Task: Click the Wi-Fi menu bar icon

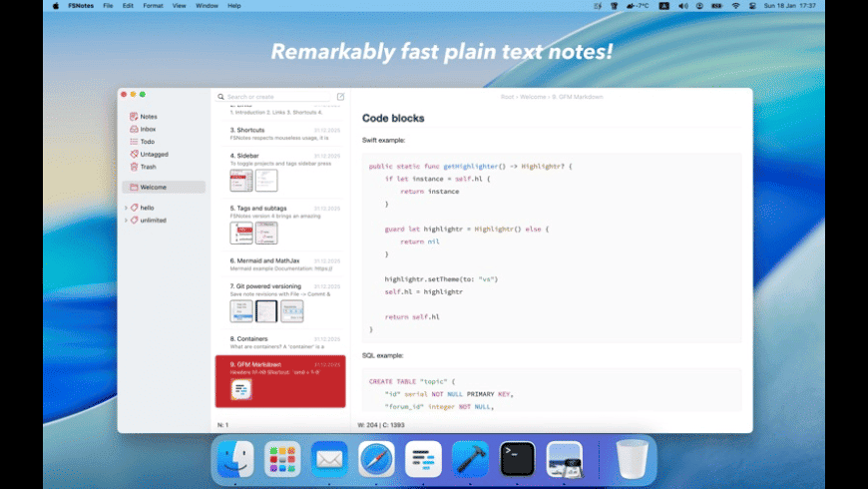Action: pyautogui.click(x=735, y=6)
